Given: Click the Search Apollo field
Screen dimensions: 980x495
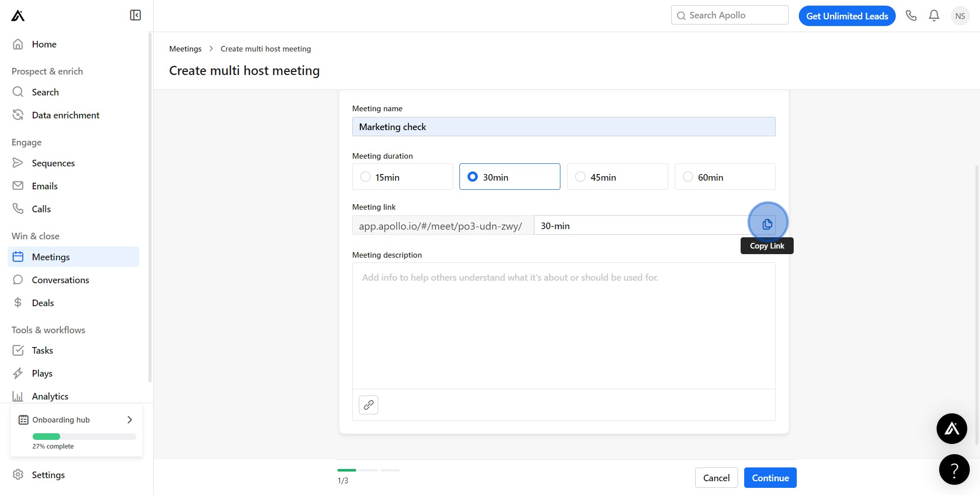Looking at the screenshot, I should click(x=729, y=15).
